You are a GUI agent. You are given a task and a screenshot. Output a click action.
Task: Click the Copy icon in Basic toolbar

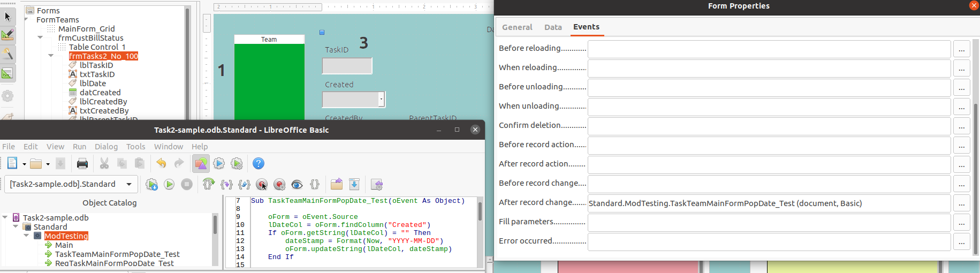122,164
